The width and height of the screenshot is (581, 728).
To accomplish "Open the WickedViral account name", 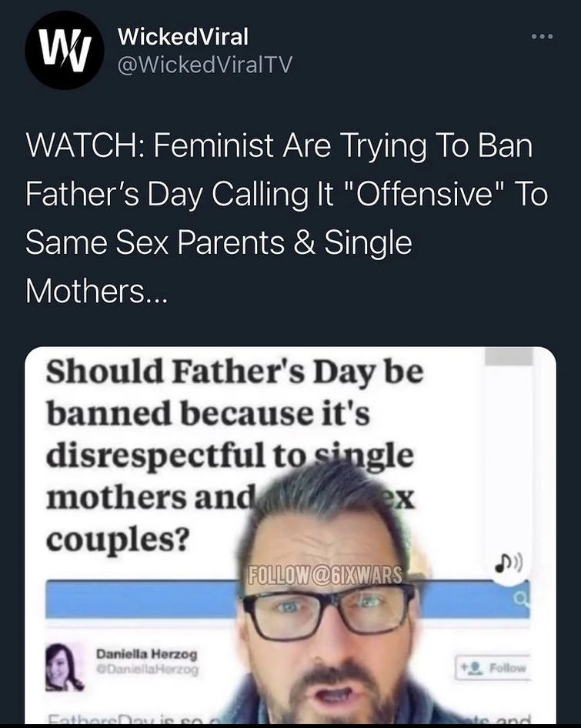I will click(x=182, y=36).
